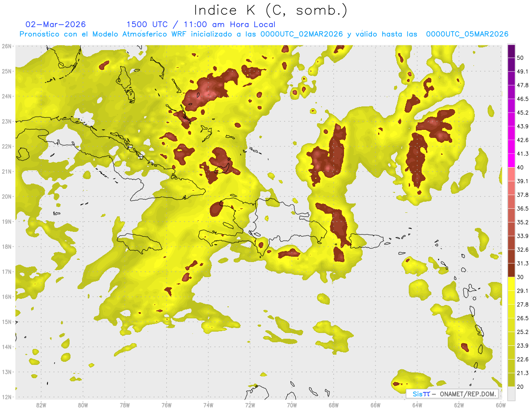The image size is (532, 411).
Task: Select the "68W" longitude label
Action: coord(333,405)
